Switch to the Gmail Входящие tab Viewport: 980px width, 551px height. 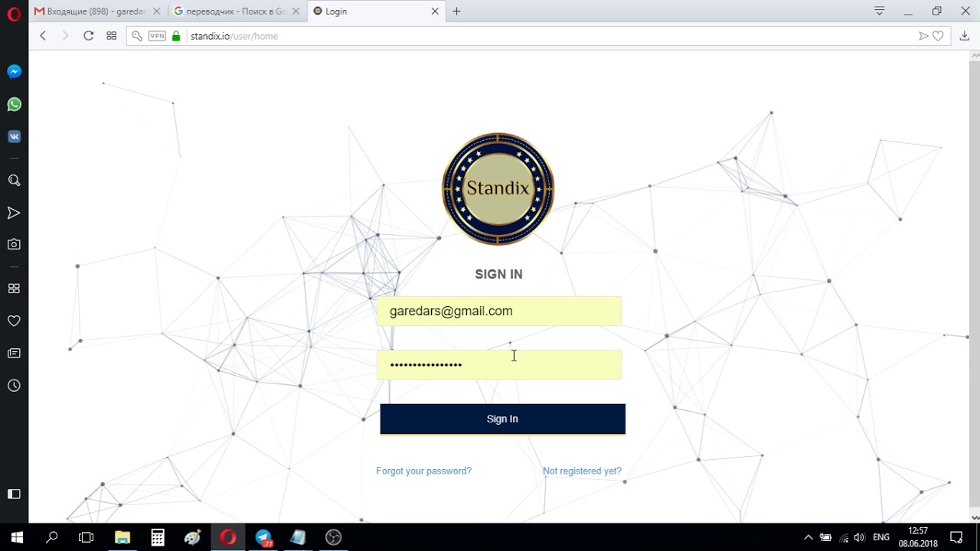click(97, 11)
